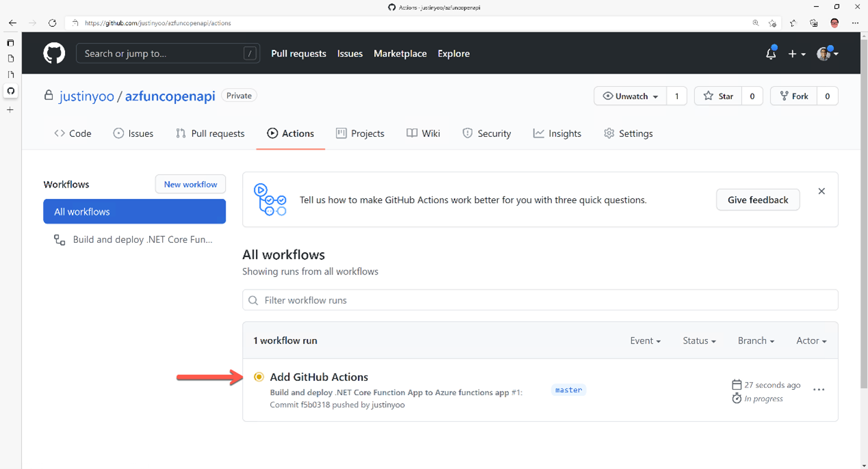Add new item with sidebar plus icon
Screen dimensions: 868x469
[x=10, y=109]
